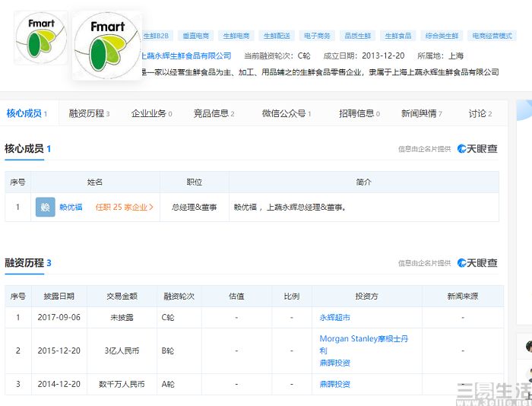Click the 天眼查 logo in 融资历程 section
This screenshot has width=532, height=406.
click(477, 263)
